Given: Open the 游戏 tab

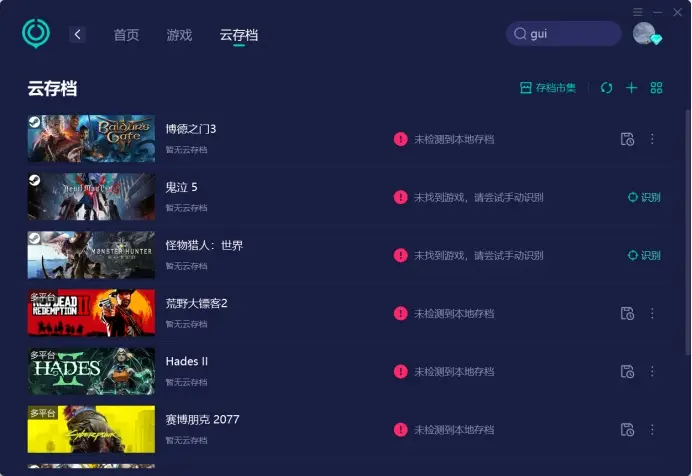Looking at the screenshot, I should click(179, 35).
